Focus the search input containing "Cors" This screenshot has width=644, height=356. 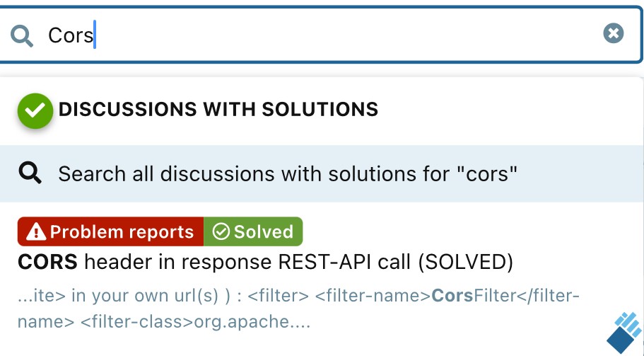321,35
